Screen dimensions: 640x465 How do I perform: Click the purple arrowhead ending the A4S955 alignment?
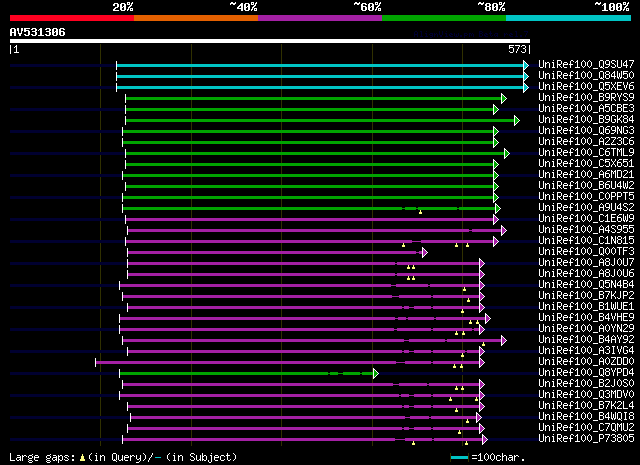click(504, 231)
